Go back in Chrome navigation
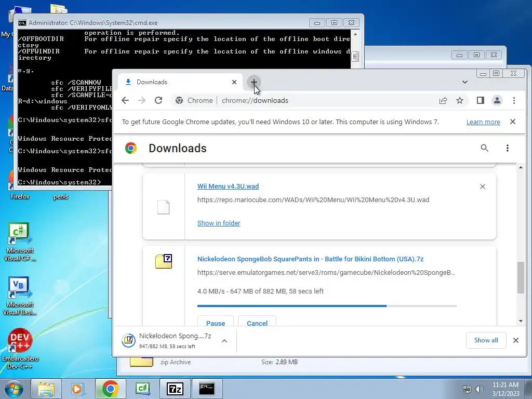The image size is (532, 399). click(125, 100)
